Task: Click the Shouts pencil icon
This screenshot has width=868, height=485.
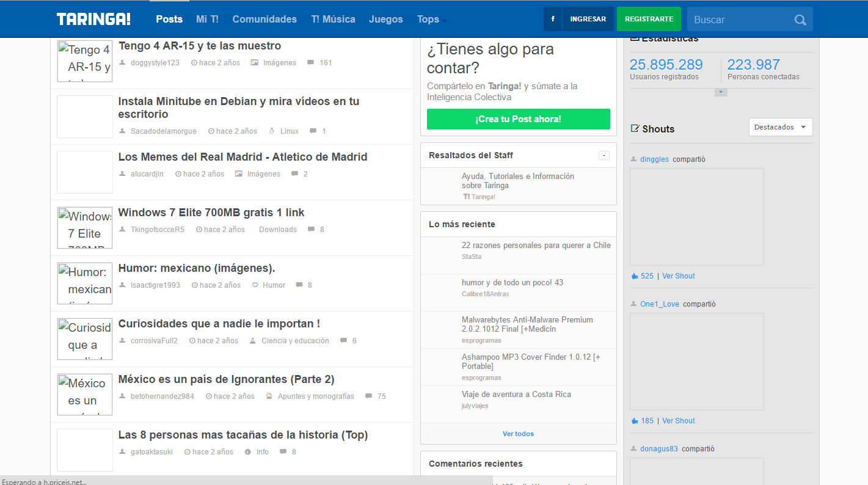Action: [x=635, y=128]
